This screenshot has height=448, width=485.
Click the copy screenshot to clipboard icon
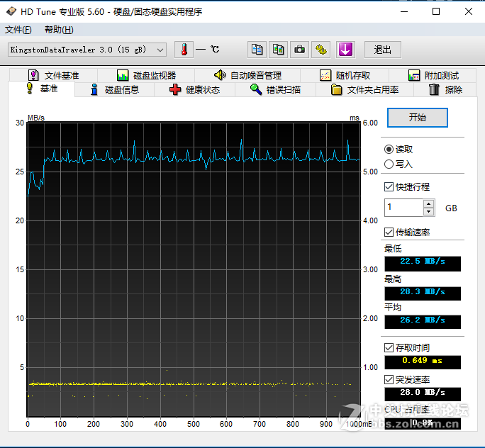(279, 50)
